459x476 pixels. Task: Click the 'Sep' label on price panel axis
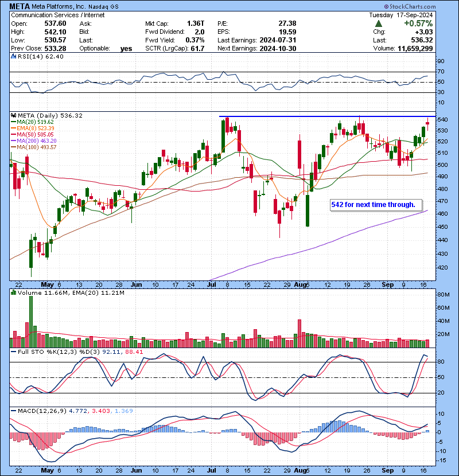point(388,285)
